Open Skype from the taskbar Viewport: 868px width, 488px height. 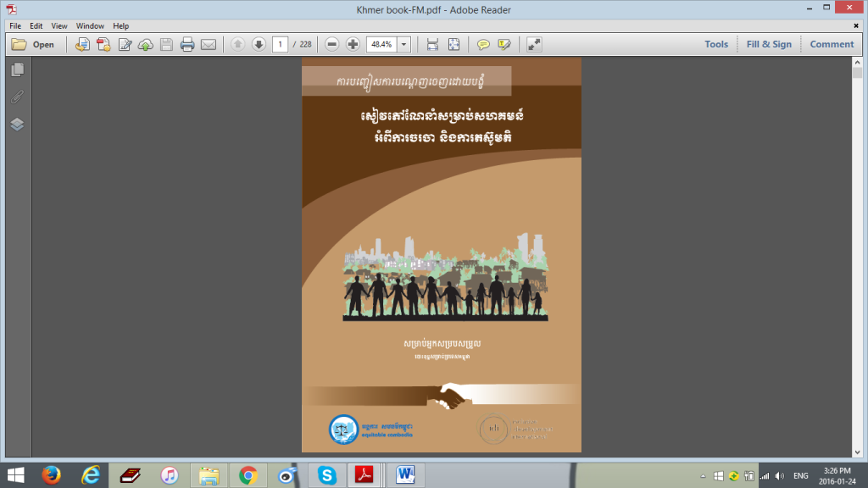tap(326, 475)
